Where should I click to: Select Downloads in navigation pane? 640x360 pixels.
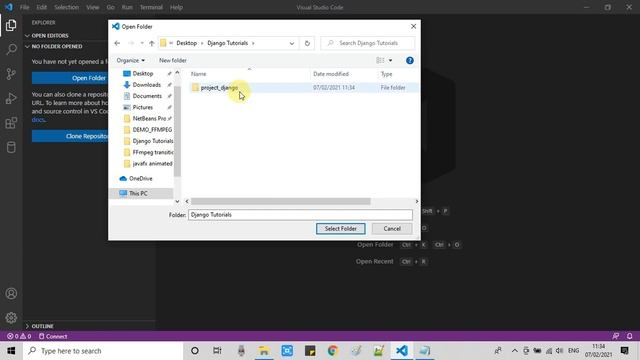click(147, 84)
